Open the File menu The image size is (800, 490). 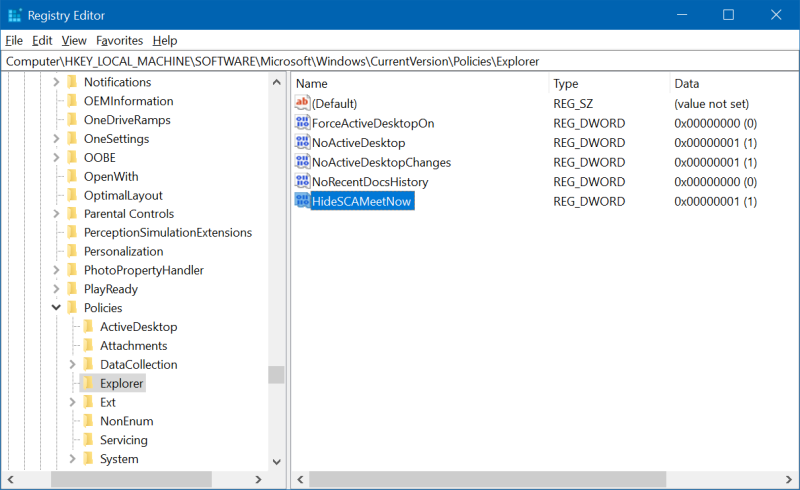pos(14,40)
